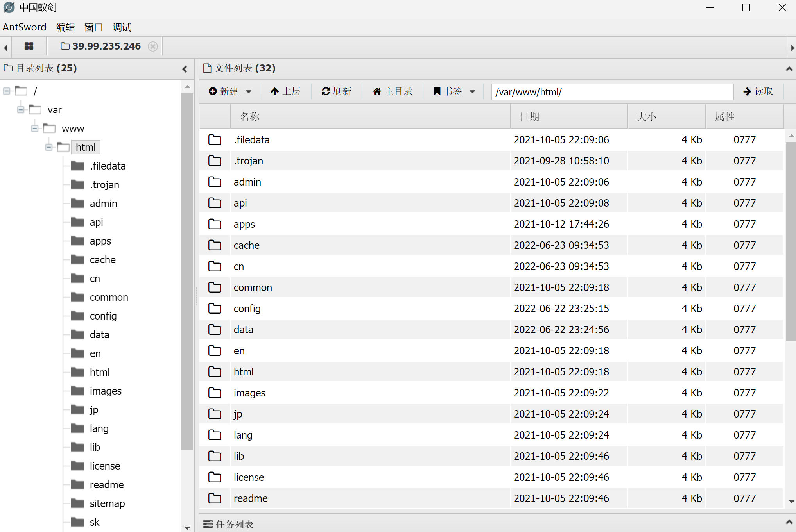Collapse the root / tree node

click(x=7, y=91)
